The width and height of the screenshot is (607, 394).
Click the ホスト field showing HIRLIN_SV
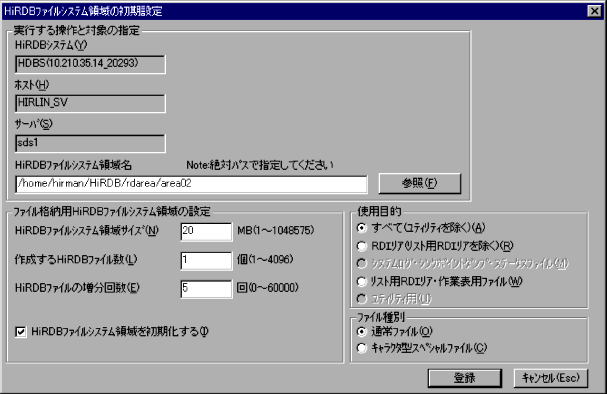point(90,103)
